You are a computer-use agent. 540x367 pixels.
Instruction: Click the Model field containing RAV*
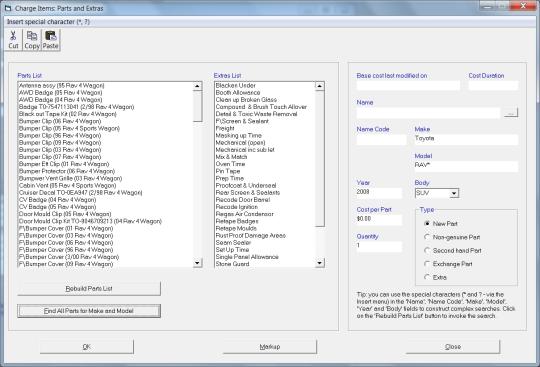466,166
